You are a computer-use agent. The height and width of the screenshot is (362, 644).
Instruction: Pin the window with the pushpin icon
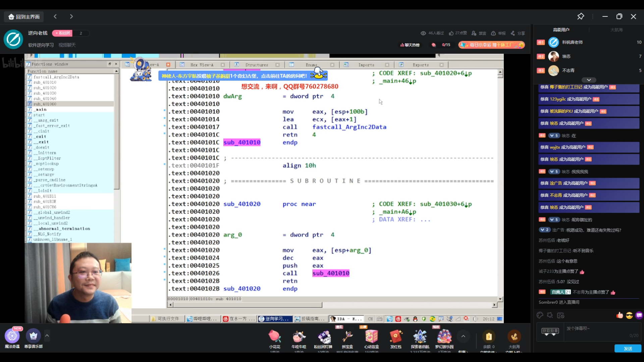(581, 16)
